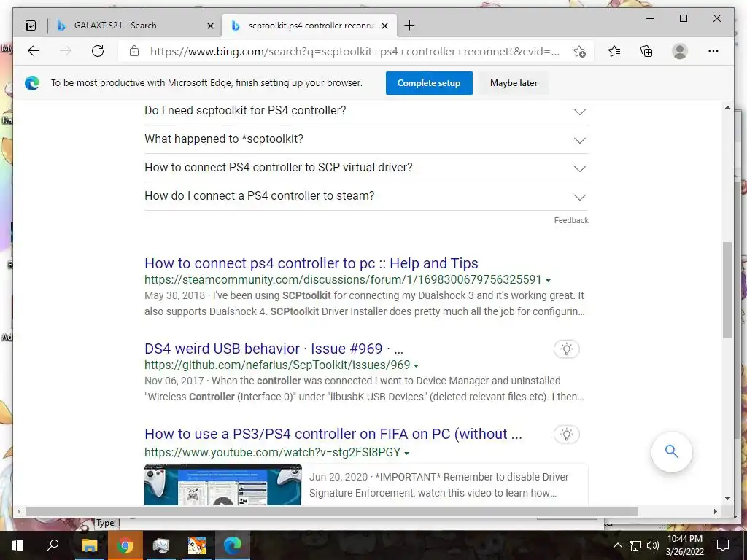Expand 'How do I connect a PS4 controller to steam?'

[x=366, y=196]
